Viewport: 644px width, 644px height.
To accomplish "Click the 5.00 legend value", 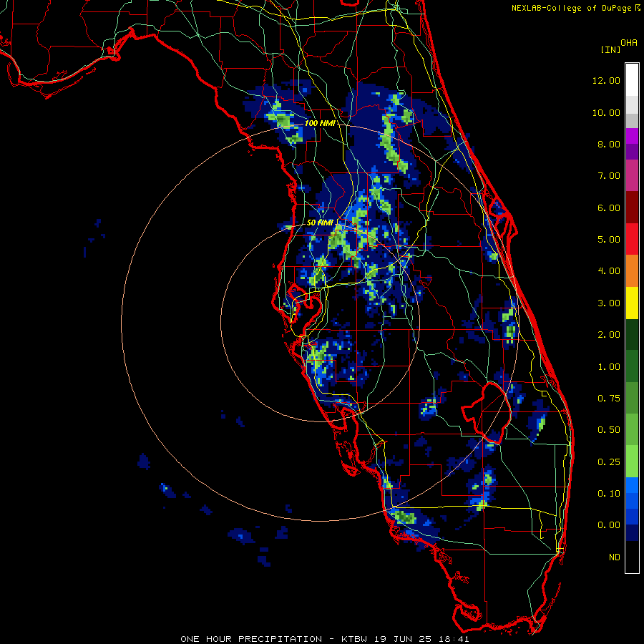I will click(x=609, y=240).
